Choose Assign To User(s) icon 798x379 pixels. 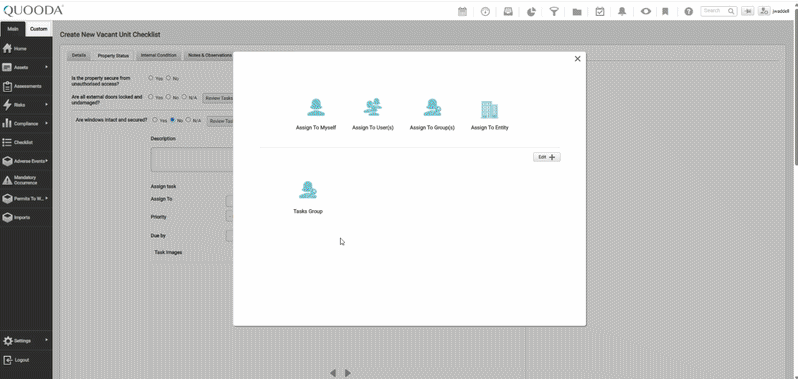(373, 107)
